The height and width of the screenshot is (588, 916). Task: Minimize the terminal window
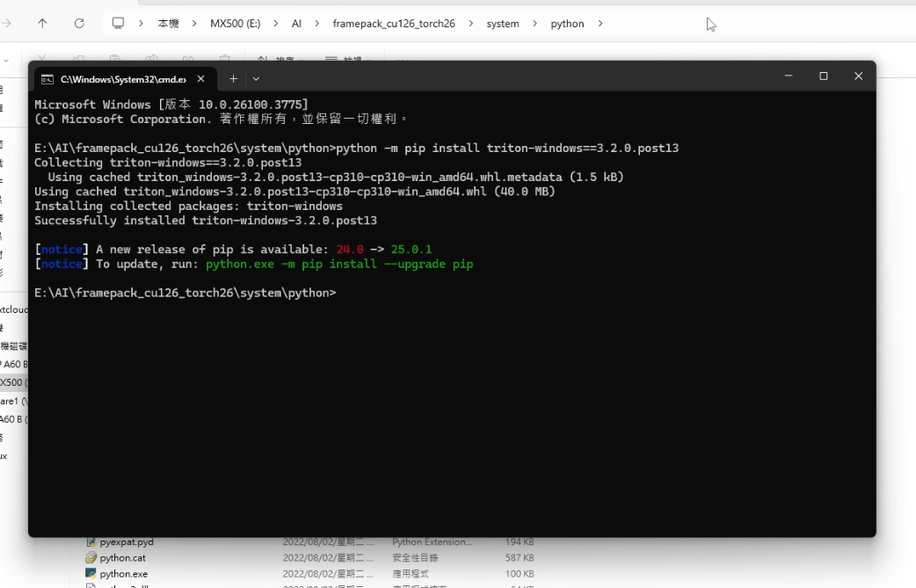pyautogui.click(x=789, y=76)
